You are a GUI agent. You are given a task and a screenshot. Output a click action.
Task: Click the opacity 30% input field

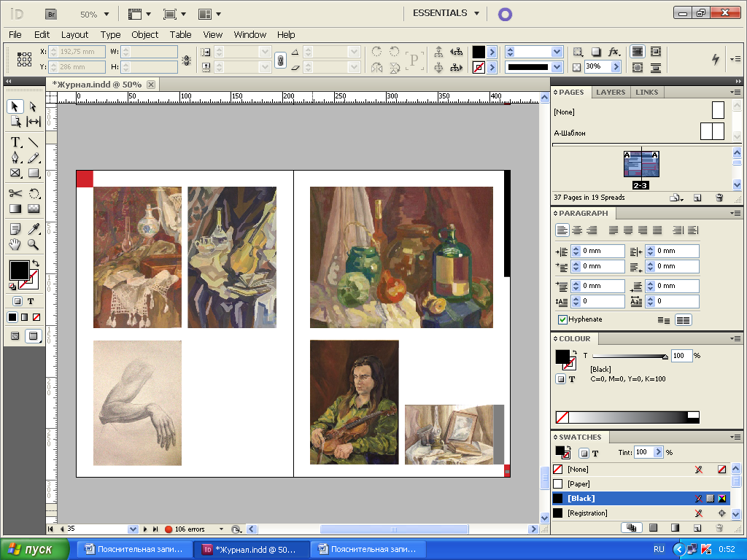click(597, 66)
